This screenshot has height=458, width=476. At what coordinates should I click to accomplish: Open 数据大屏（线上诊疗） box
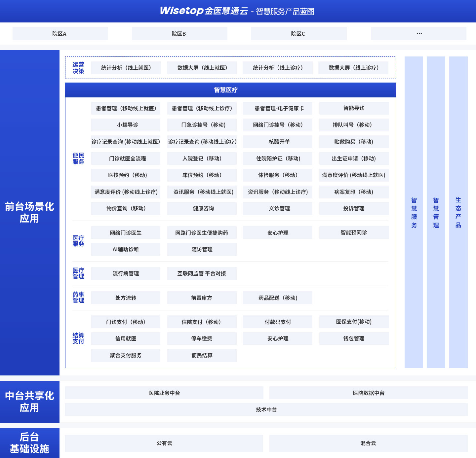[353, 68]
